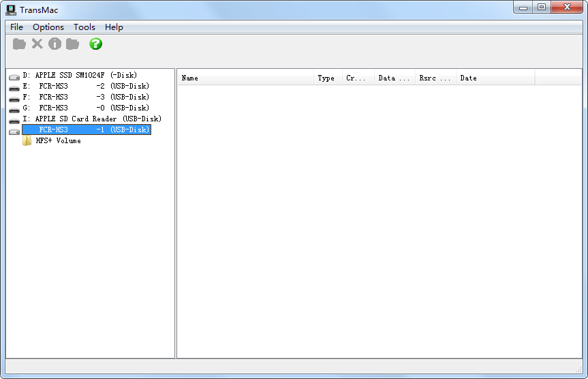Open the File menu
Viewport: 588px width, 379px height.
(16, 27)
